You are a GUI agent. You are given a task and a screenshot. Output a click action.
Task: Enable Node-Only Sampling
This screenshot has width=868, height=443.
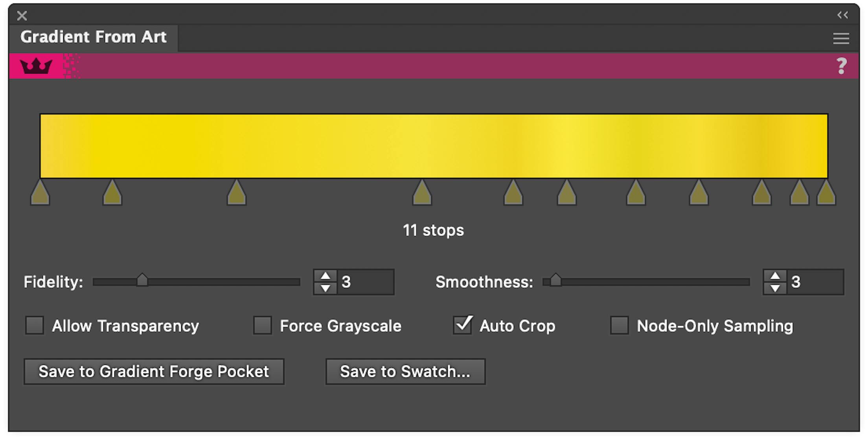coord(619,326)
